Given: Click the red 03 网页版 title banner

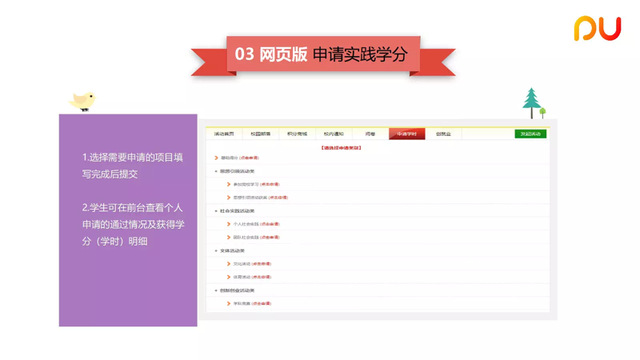Looking at the screenshot, I should pyautogui.click(x=323, y=55).
